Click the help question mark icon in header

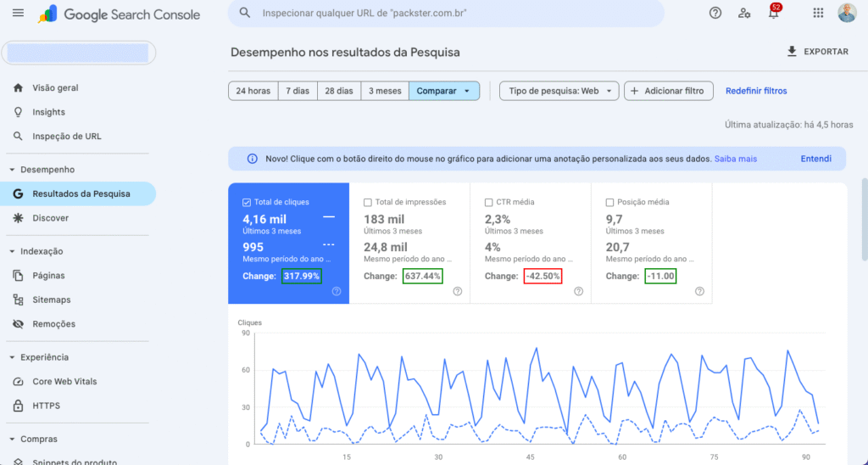click(715, 14)
